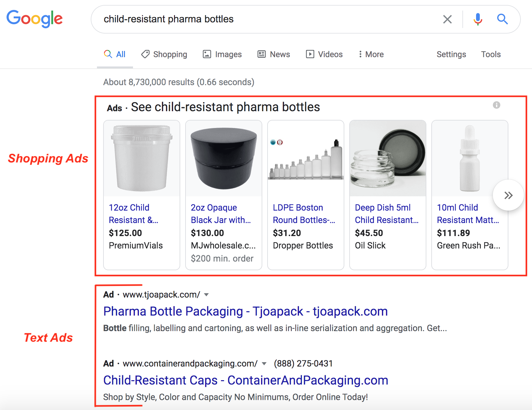Submit search with magnifying glass icon

click(x=502, y=19)
